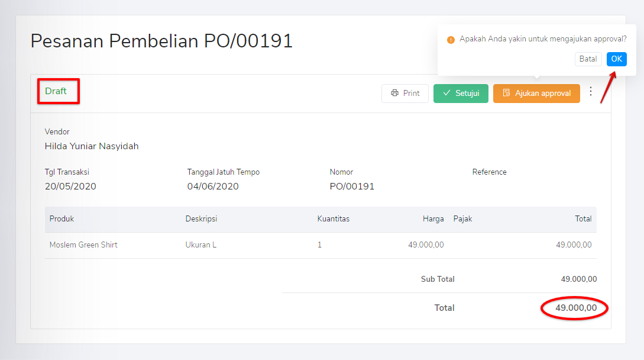Click the due date 04/06/2020
Image resolution: width=644 pixels, height=360 pixels.
pyautogui.click(x=213, y=187)
